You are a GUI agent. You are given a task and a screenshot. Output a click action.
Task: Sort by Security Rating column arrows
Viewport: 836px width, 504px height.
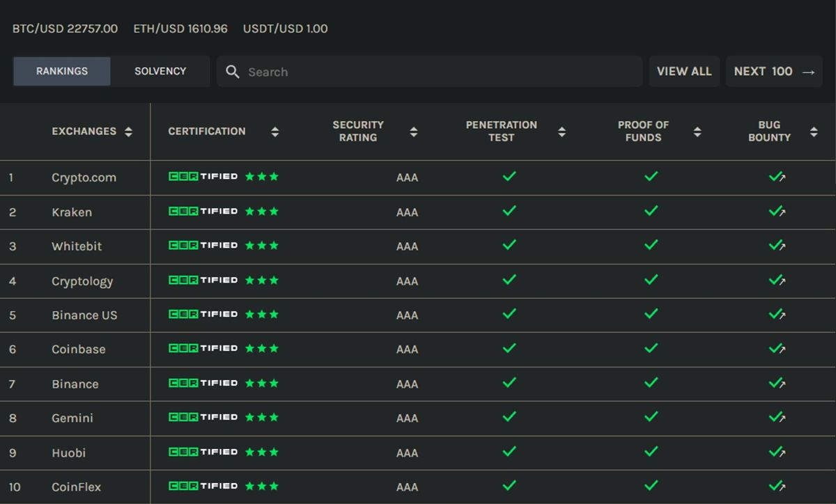(414, 132)
